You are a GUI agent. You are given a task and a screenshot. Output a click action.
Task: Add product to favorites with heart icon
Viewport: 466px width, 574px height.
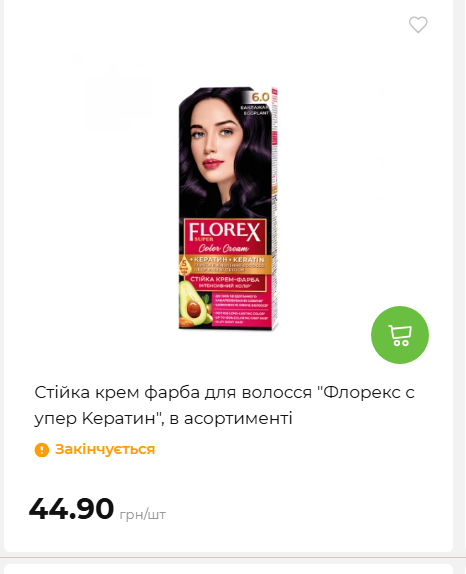coord(418,25)
